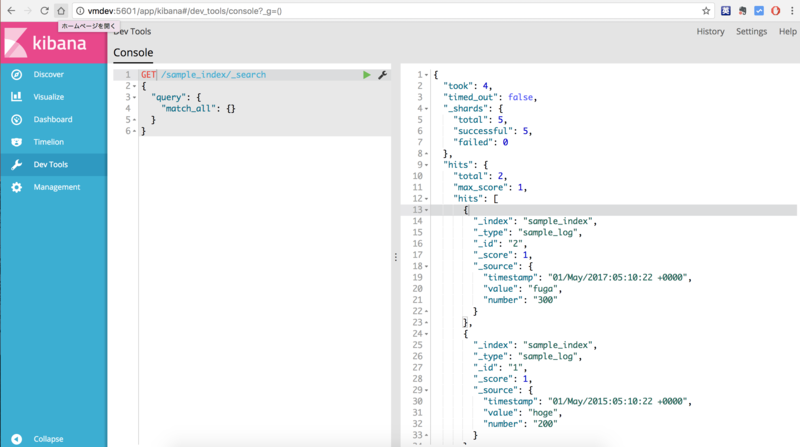
Task: Click the 01/May/2017 timestamp line
Action: pos(587,278)
